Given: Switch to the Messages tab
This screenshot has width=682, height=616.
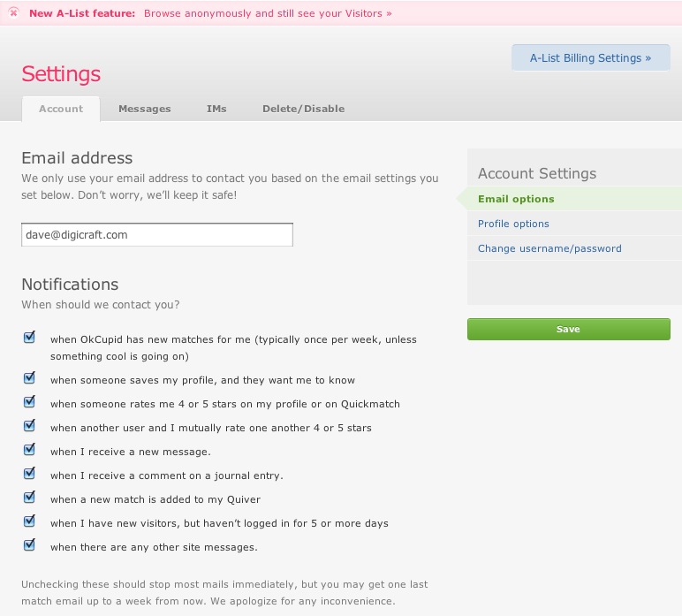Looking at the screenshot, I should click(144, 109).
